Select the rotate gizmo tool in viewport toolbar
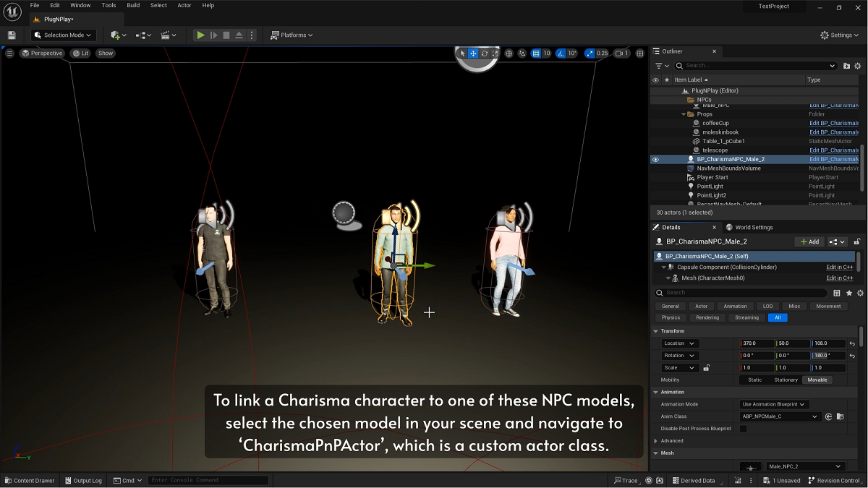The image size is (868, 488). [484, 53]
